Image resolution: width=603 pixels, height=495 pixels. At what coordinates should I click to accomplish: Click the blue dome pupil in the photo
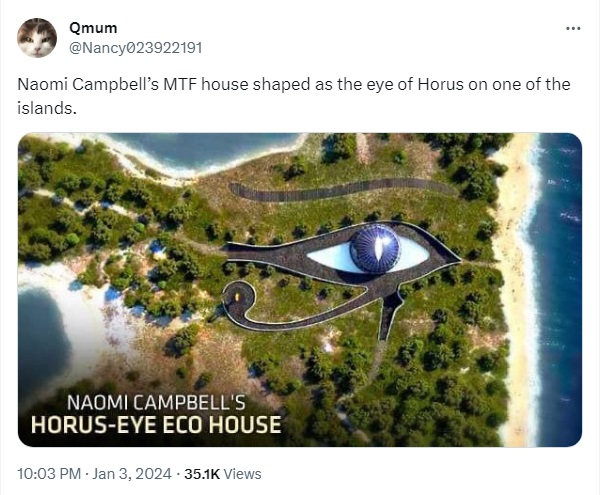tap(375, 248)
